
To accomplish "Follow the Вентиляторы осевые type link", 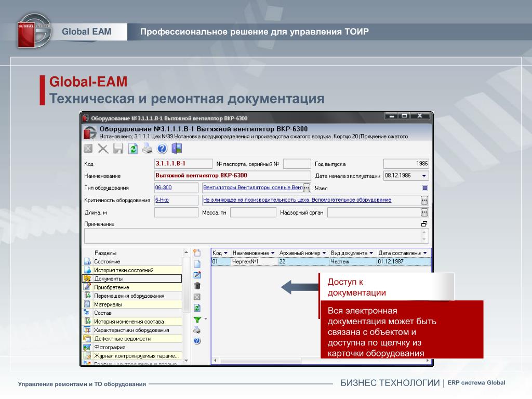I will point(252,187).
